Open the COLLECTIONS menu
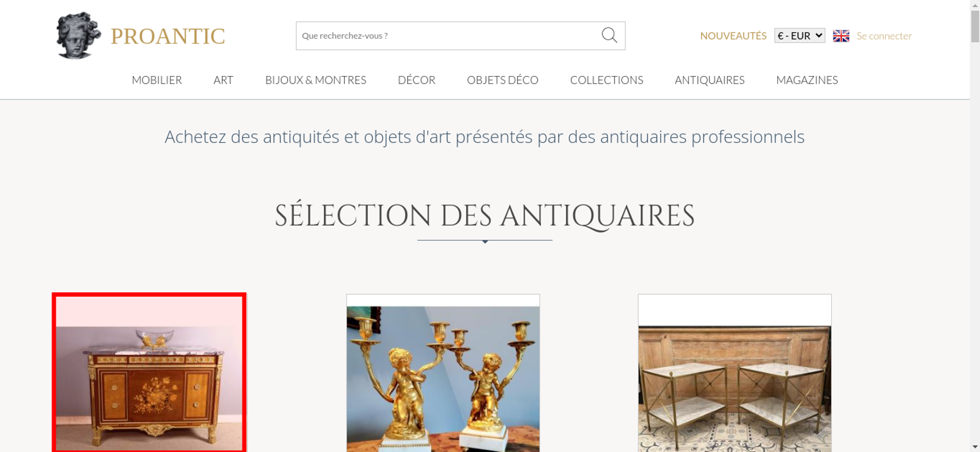 [x=607, y=80]
